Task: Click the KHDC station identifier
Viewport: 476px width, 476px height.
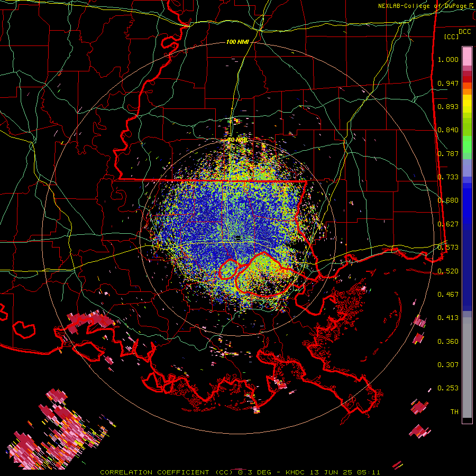Action: point(296,472)
